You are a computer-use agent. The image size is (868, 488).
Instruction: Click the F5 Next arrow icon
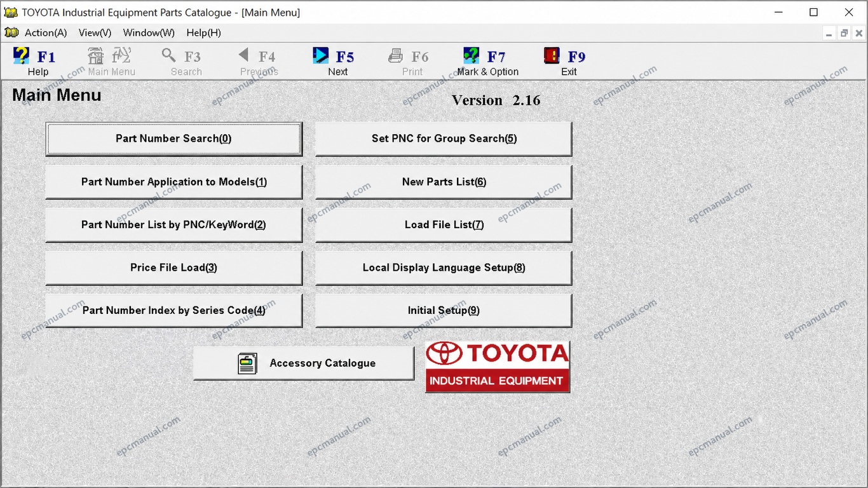tap(321, 56)
